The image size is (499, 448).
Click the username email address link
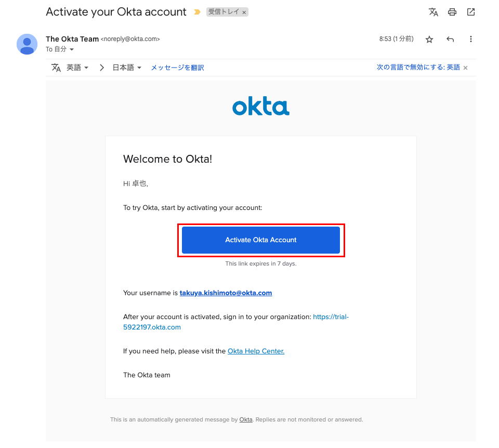point(226,293)
